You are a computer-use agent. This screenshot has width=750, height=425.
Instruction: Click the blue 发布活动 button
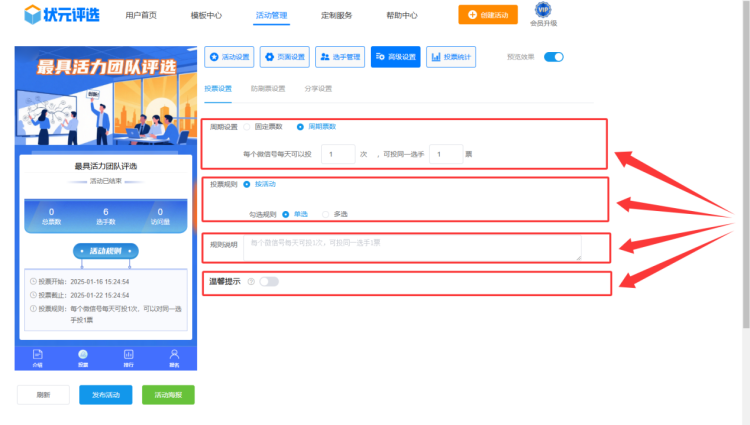pos(105,395)
